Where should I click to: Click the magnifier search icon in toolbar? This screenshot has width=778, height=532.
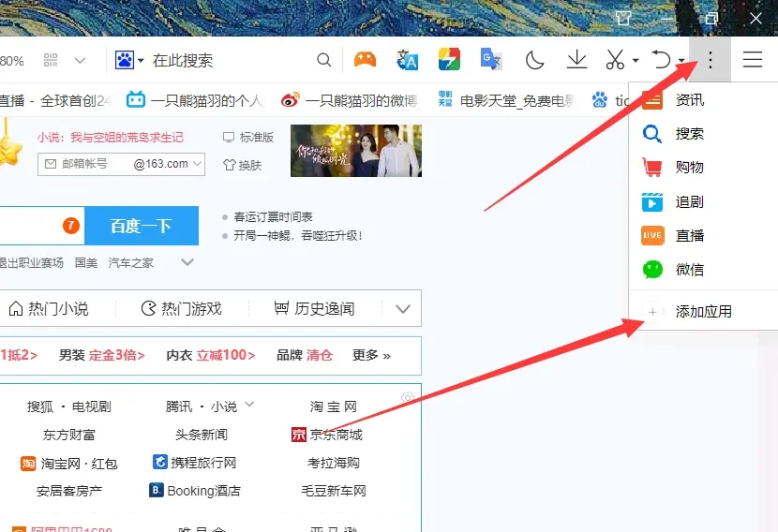pyautogui.click(x=324, y=61)
